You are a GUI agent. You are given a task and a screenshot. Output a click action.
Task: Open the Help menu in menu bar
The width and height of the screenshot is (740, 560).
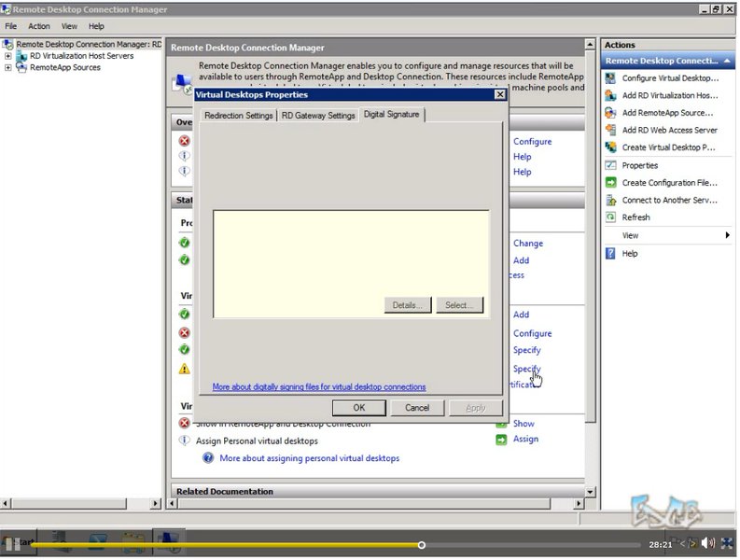96,26
